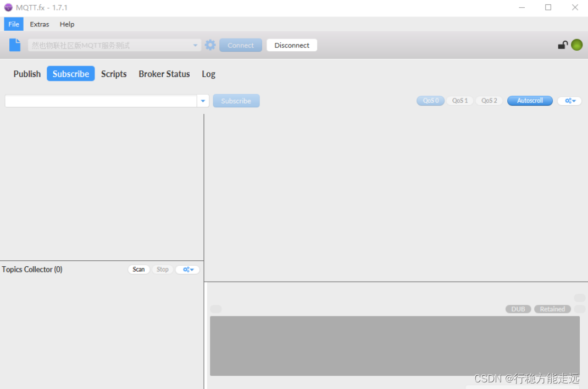This screenshot has height=389, width=588.
Task: Click into the subscribe topic input field
Action: (101, 101)
